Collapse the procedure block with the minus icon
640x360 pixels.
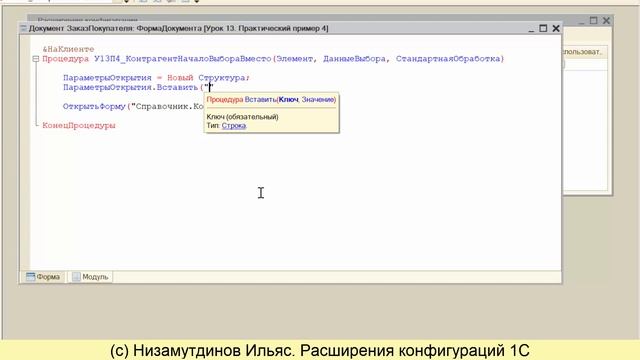(x=36, y=59)
